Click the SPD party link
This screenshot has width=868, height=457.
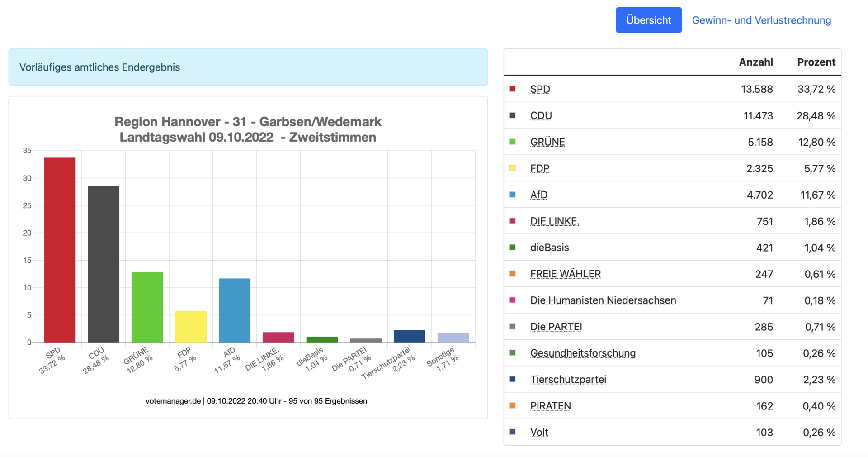(x=540, y=89)
